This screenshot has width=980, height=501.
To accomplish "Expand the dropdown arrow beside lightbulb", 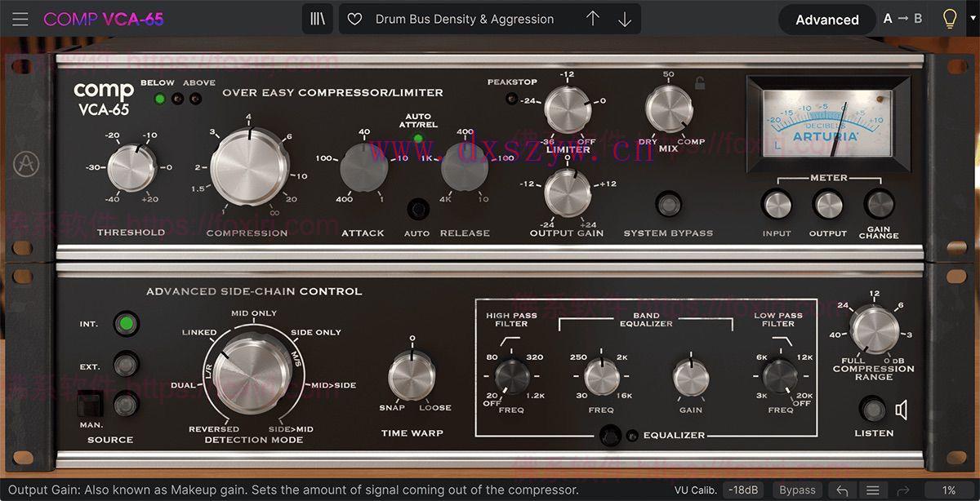I will [972, 16].
